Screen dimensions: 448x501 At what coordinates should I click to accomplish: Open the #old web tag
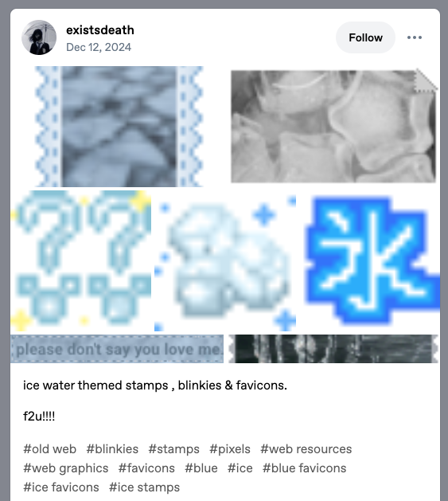(49, 449)
